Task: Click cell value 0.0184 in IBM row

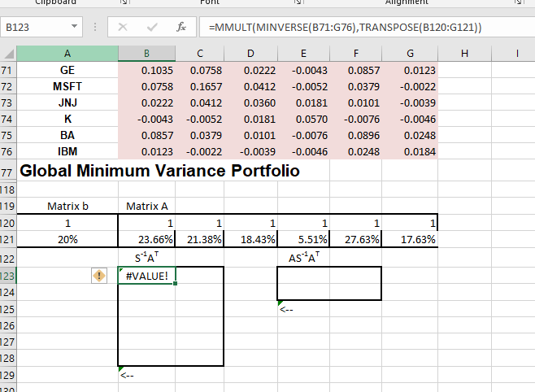Action: pos(410,151)
